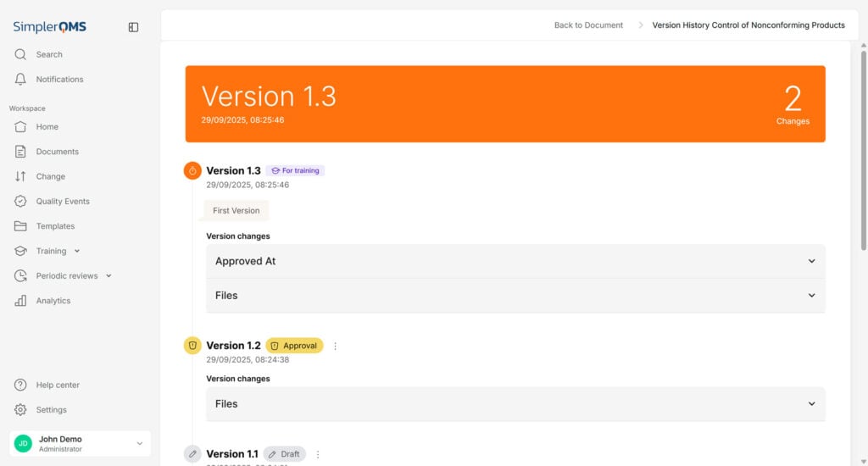Click the Workspace section label
868x466 pixels.
coord(27,108)
